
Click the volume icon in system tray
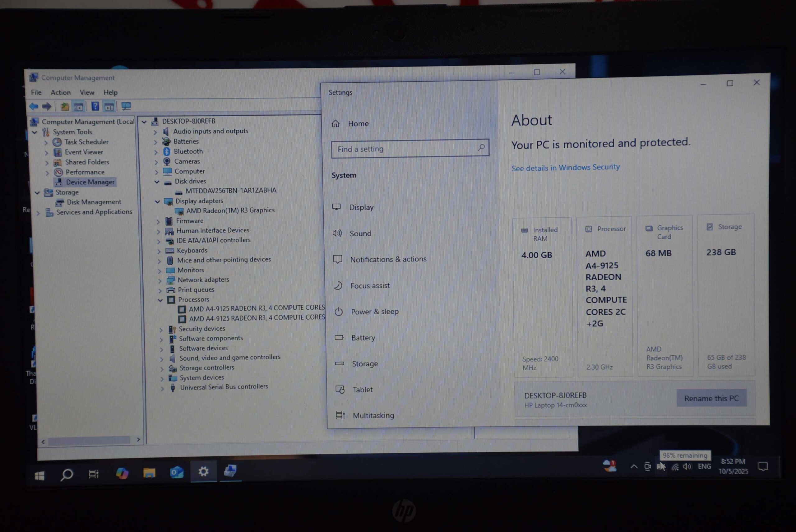pos(687,466)
